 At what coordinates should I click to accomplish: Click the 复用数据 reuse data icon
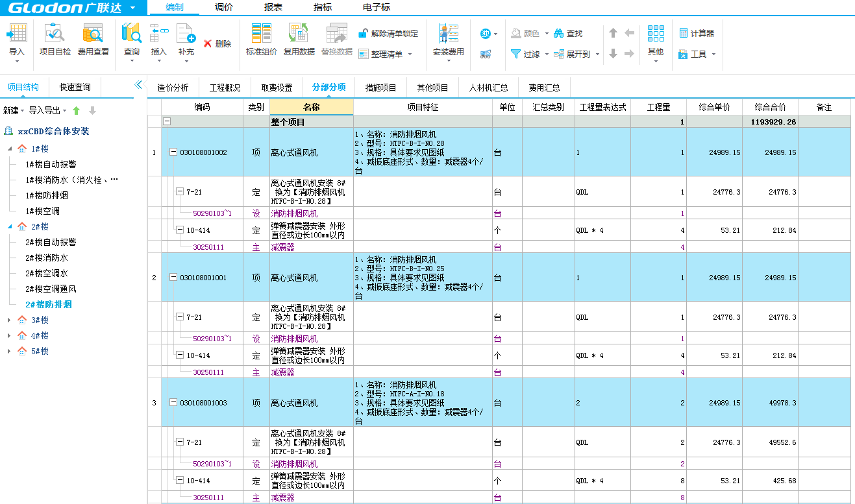pos(299,34)
